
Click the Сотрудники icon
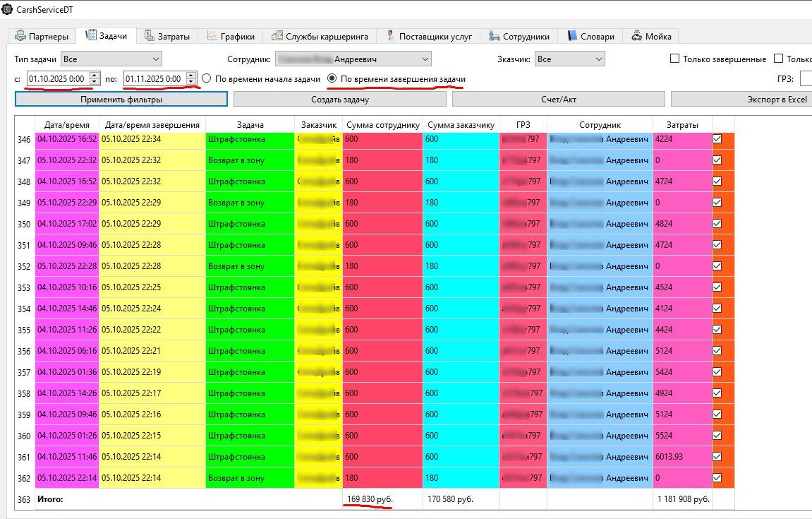[x=494, y=36]
